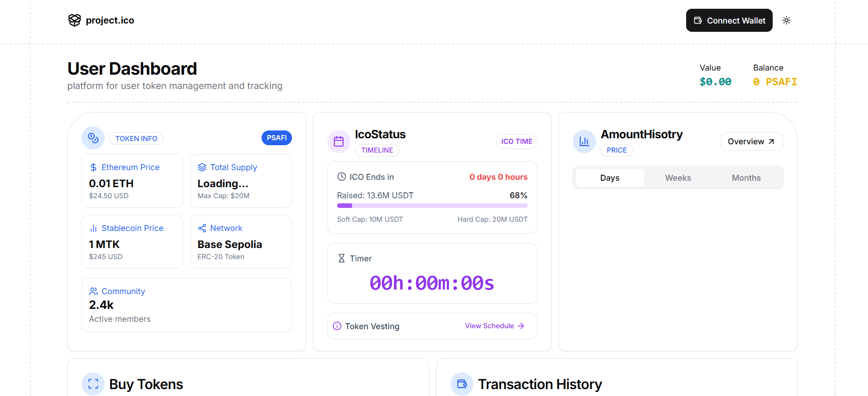This screenshot has height=396, width=868.
Task: Click the token info coins icon
Action: [x=93, y=138]
